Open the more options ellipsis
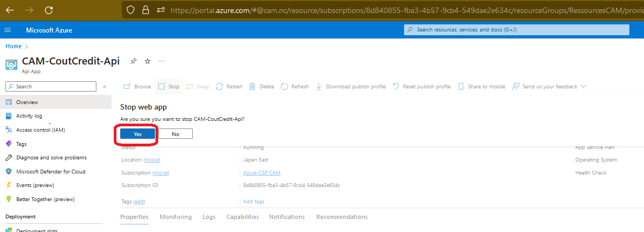 click(x=161, y=61)
